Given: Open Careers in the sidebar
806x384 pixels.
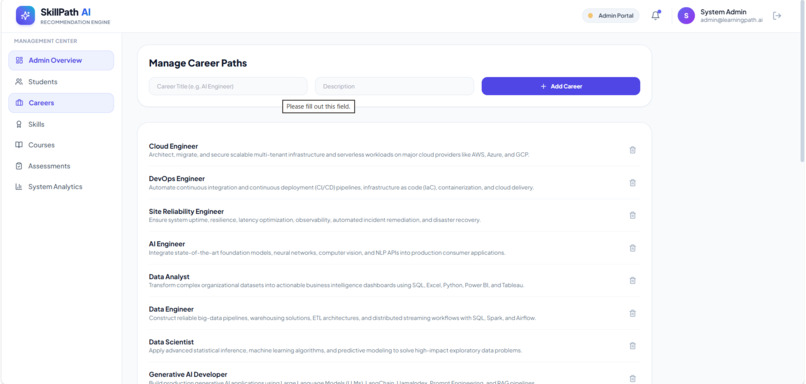Looking at the screenshot, I should (61, 103).
